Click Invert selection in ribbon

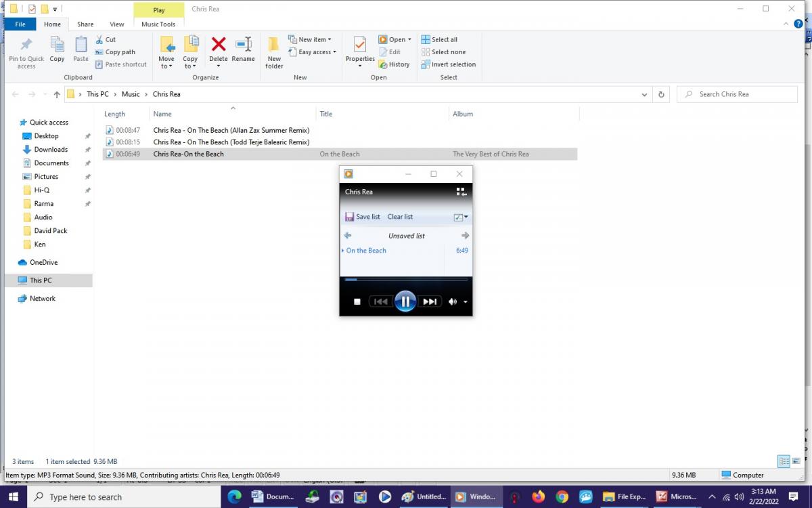tap(448, 64)
